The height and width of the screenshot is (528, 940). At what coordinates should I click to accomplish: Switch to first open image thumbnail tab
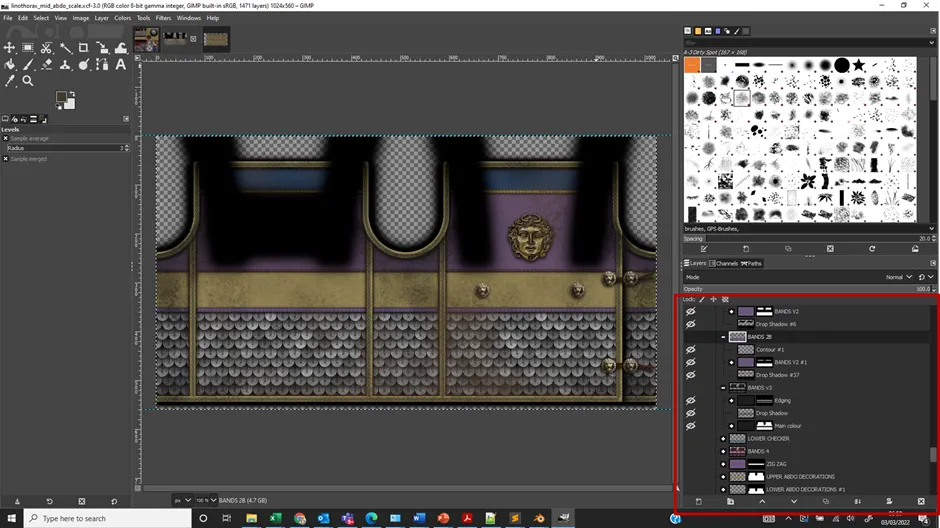(x=146, y=40)
